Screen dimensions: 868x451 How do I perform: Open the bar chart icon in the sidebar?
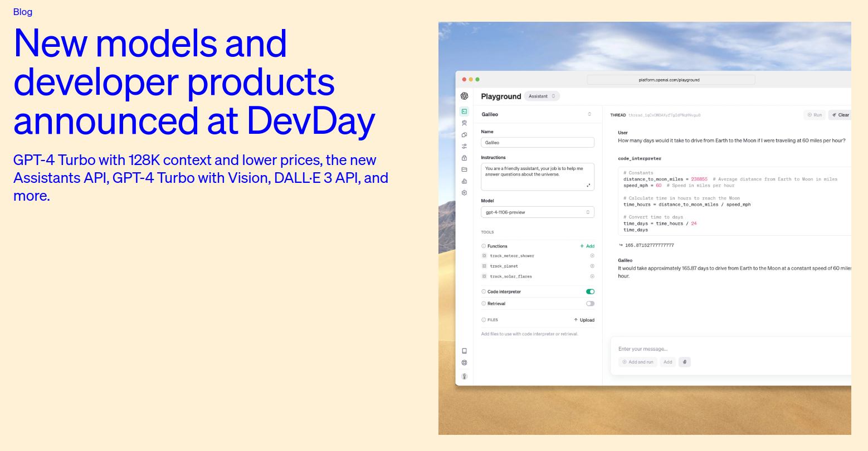464,181
